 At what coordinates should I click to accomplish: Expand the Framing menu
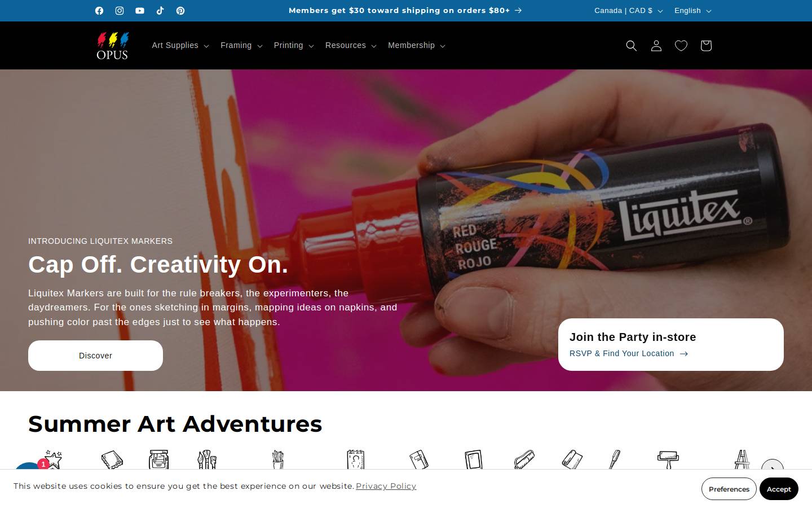tap(241, 46)
